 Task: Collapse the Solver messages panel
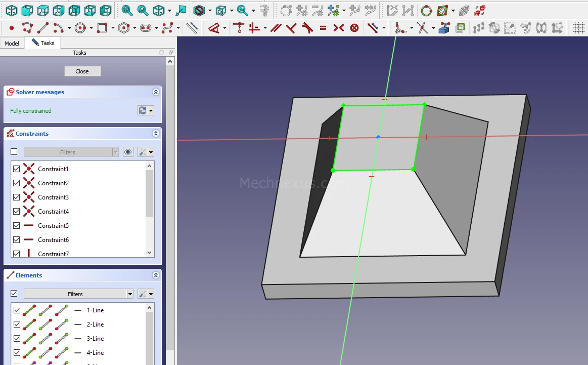click(x=156, y=92)
